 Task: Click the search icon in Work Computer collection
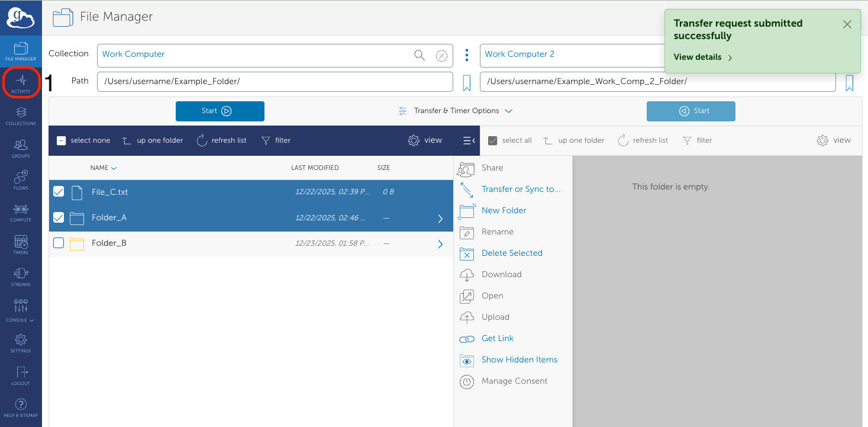click(420, 55)
